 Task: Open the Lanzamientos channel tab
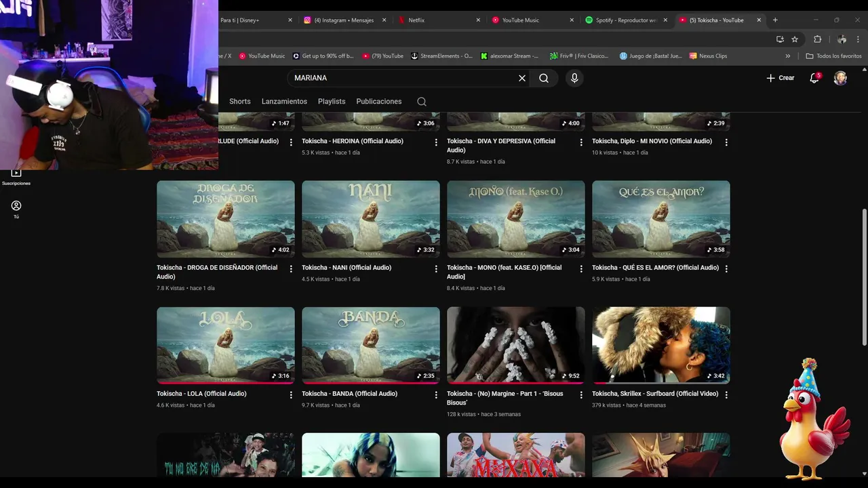(284, 102)
